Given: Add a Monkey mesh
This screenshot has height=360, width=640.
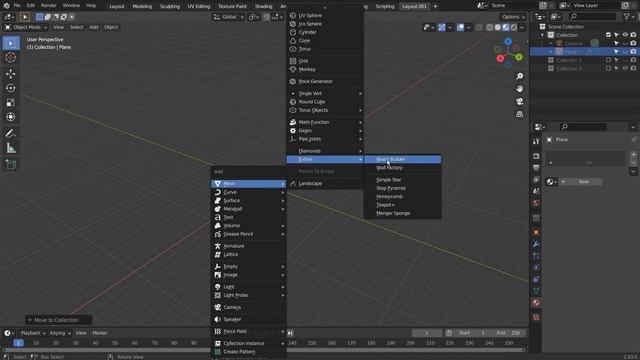Looking at the screenshot, I should 325,69.
